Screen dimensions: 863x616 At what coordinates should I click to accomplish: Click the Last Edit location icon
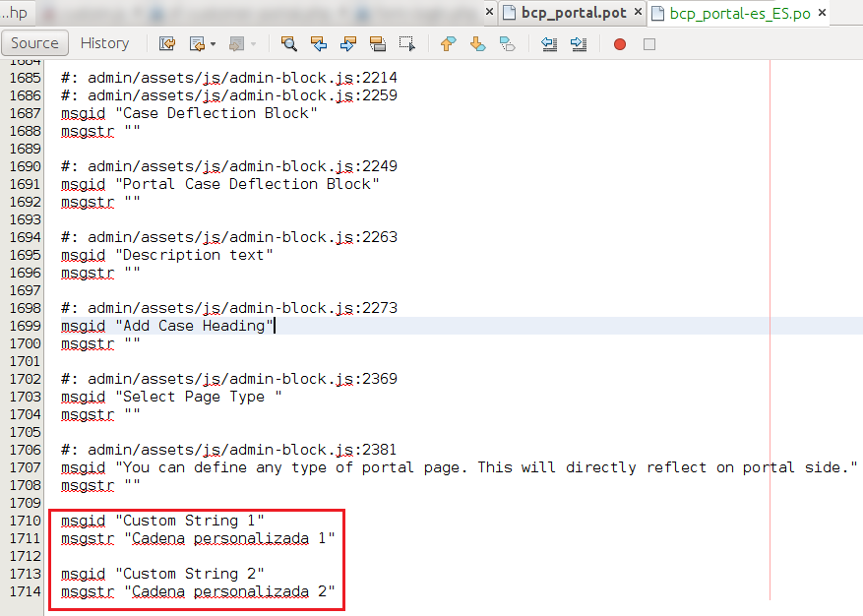(167, 43)
